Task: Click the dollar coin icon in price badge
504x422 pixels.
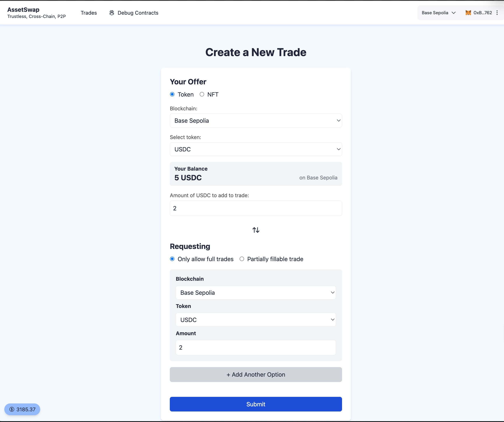Action: (x=12, y=409)
